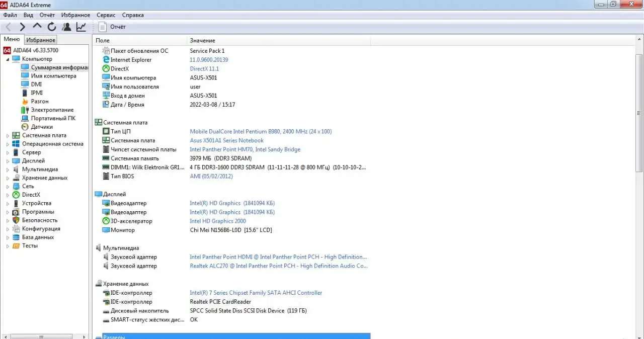644x339 pixels.
Task: Go up one level with up arrow
Action: tap(37, 27)
